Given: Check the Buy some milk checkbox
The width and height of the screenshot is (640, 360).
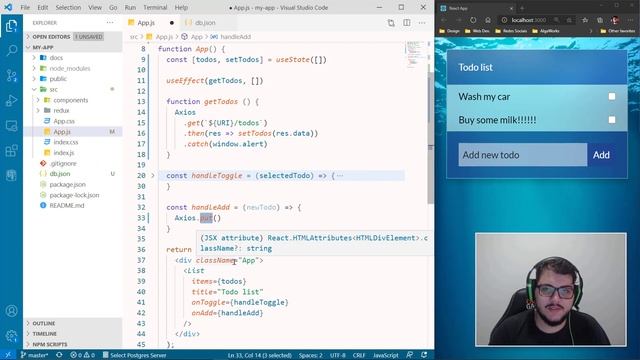Looking at the screenshot, I should coord(611,120).
